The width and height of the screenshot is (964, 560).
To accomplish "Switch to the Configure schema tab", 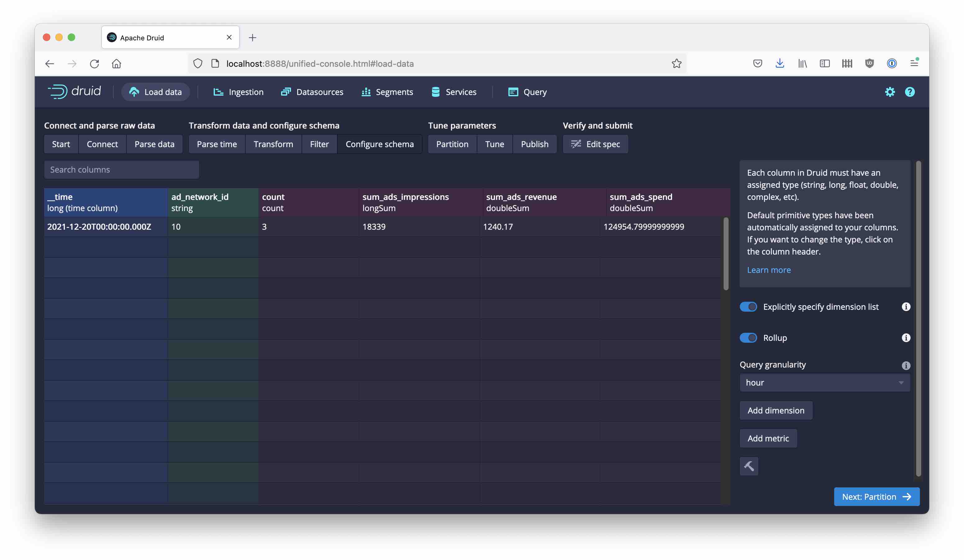I will pyautogui.click(x=379, y=143).
